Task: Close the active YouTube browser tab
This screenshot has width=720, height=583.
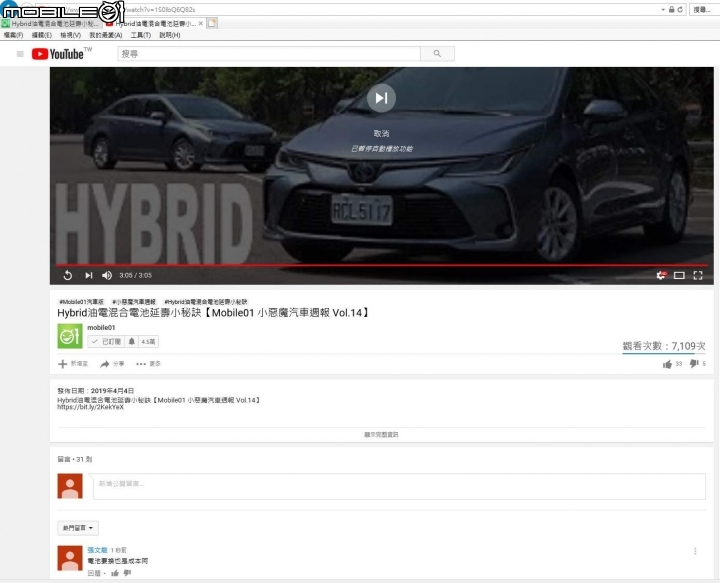Action: click(201, 23)
